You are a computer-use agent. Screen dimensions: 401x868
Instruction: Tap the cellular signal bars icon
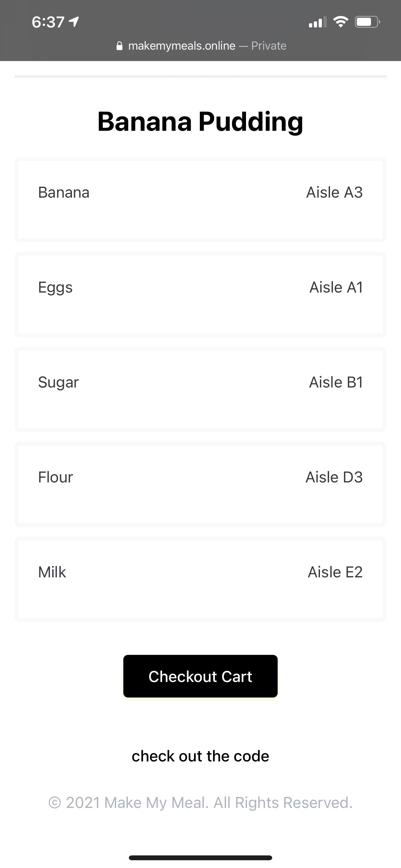coord(317,22)
